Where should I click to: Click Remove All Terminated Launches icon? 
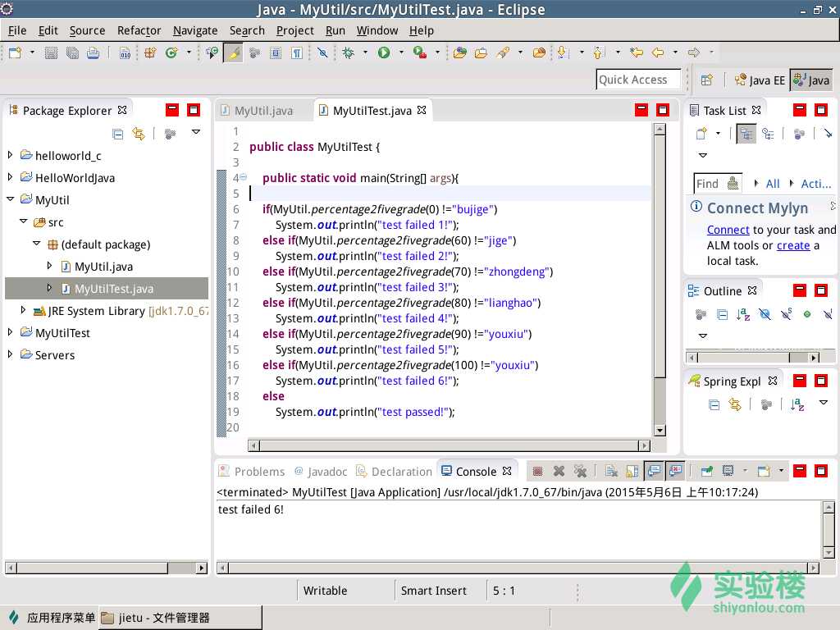[x=580, y=471]
